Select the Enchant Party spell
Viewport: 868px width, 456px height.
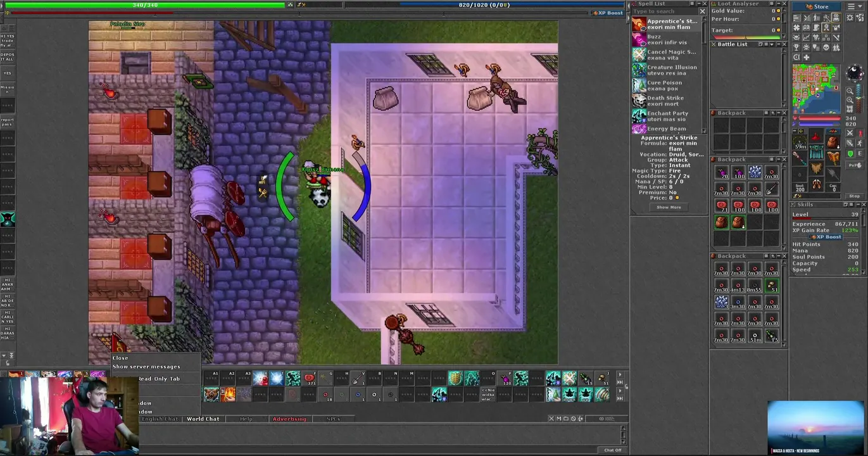[667, 116]
